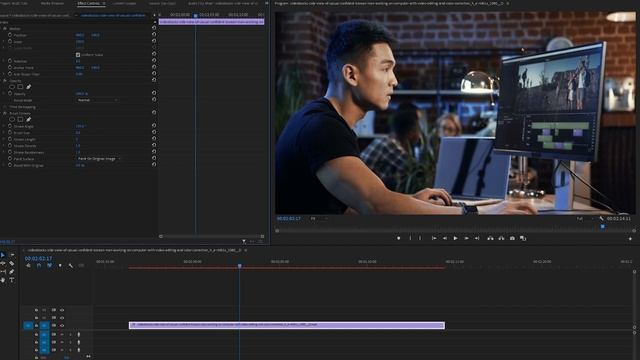Screen dimensions: 640x360
Task: Expand the Stroke Density parameter
Action: pyautogui.click(x=4, y=146)
